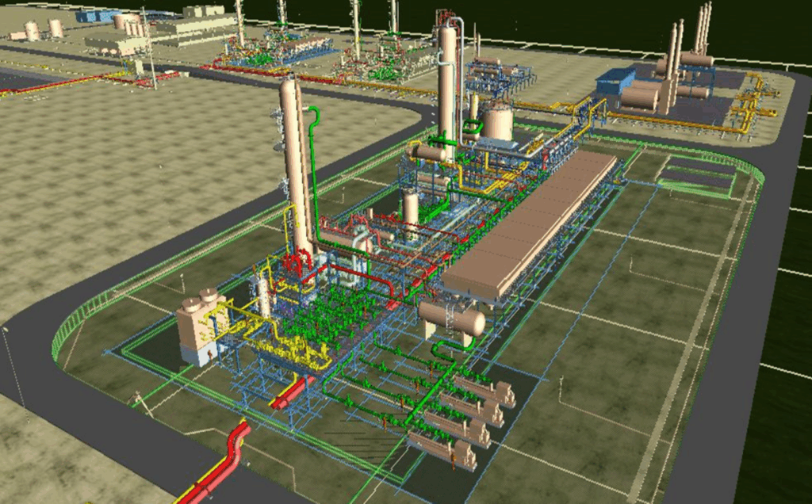
Task: Select the short cylindrical tank near the back column
Action: 498,124
